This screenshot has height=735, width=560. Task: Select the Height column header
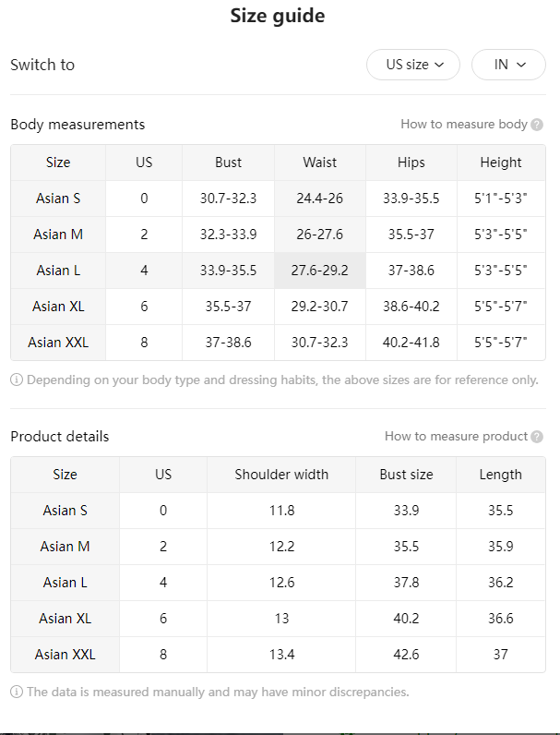[x=501, y=163]
